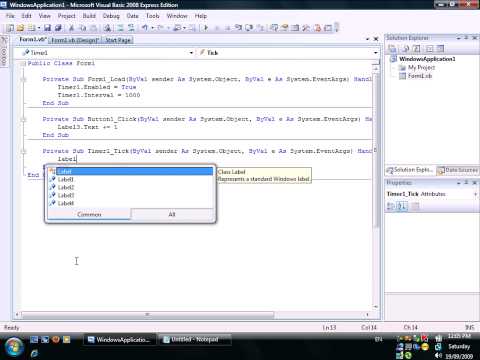
Task: Open Solution Explorer from main toolbar
Action: pyautogui.click(x=274, y=28)
